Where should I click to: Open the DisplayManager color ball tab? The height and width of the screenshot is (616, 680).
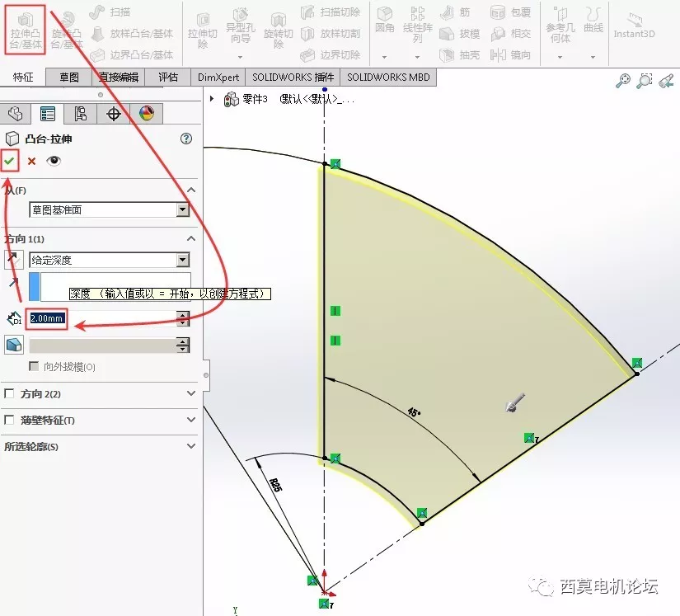147,114
